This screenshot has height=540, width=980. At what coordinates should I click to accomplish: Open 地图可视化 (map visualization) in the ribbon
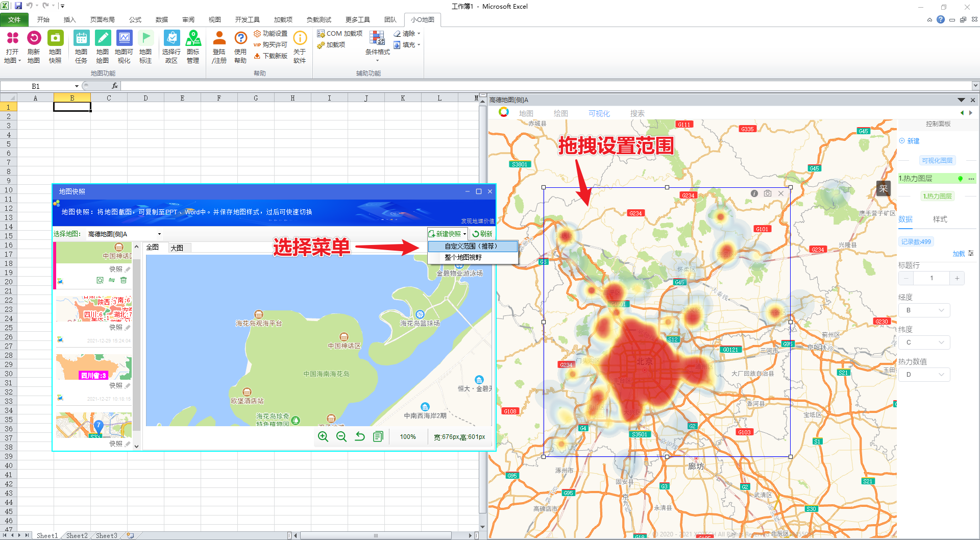(x=124, y=47)
